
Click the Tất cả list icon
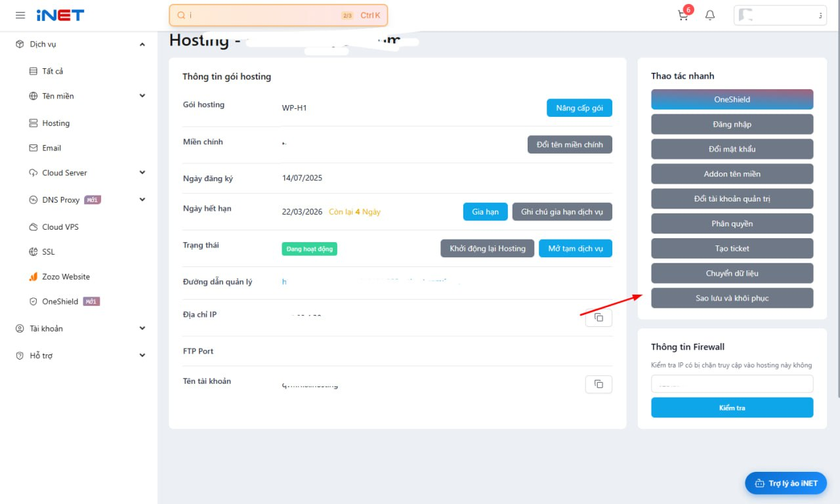coord(33,72)
